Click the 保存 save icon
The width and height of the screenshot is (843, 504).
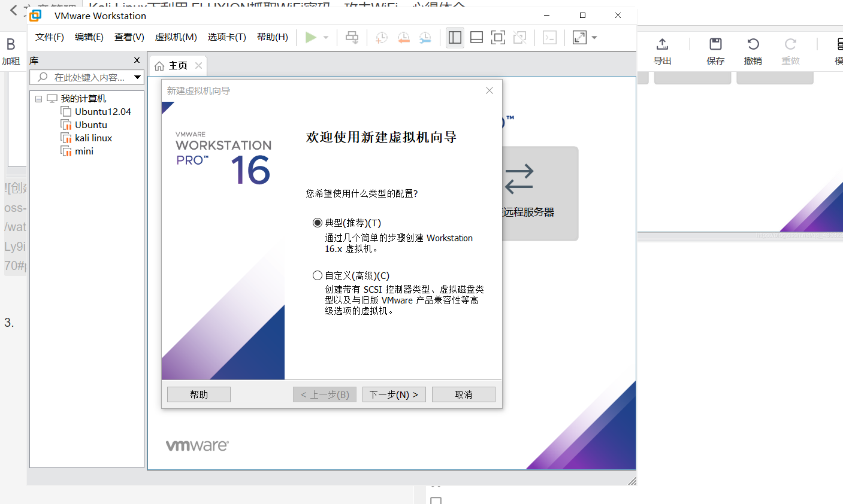pos(715,51)
